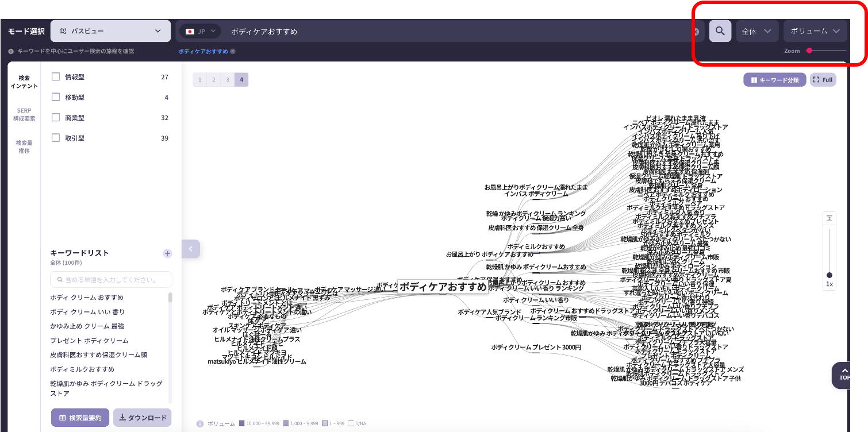The image size is (868, 432).
Task: Click the fit-height icon above the vertical zoom
Action: (x=829, y=218)
